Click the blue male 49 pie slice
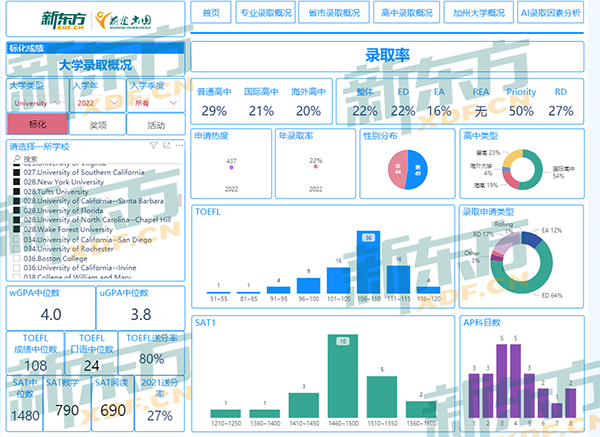600x437 pixels. [417, 170]
